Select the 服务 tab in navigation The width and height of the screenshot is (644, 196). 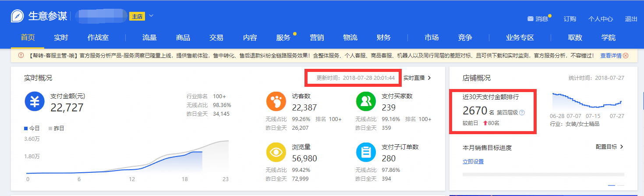pos(283,38)
